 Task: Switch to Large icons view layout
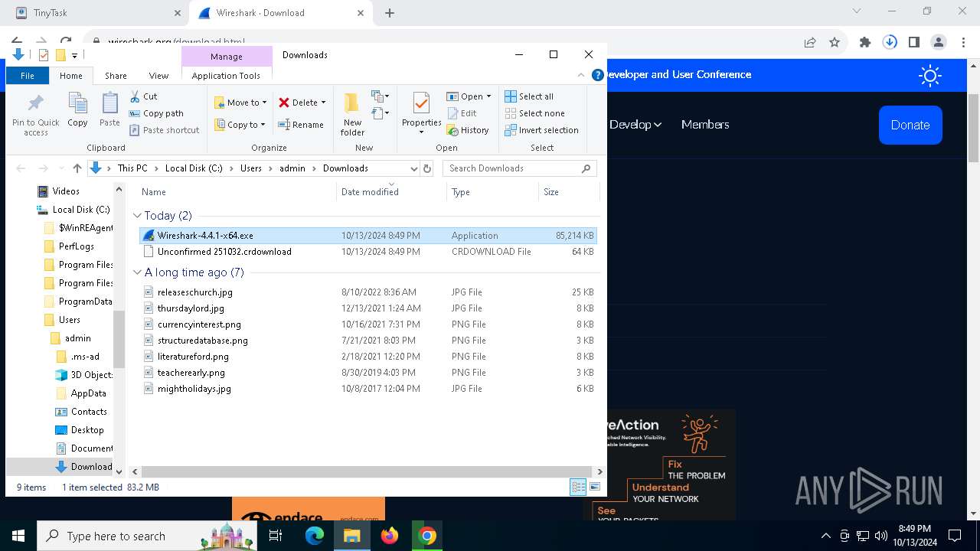(594, 487)
